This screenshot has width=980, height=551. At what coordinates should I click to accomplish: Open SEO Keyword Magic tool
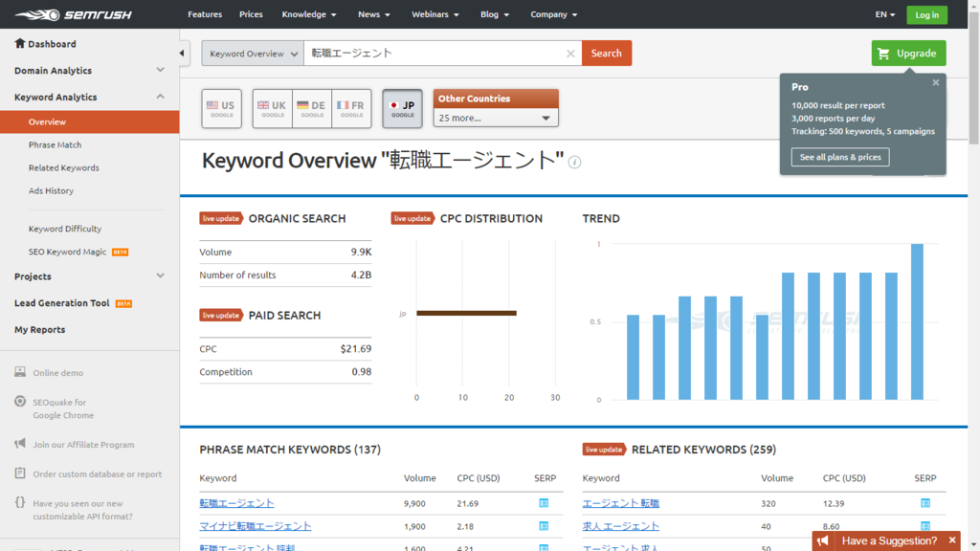68,252
